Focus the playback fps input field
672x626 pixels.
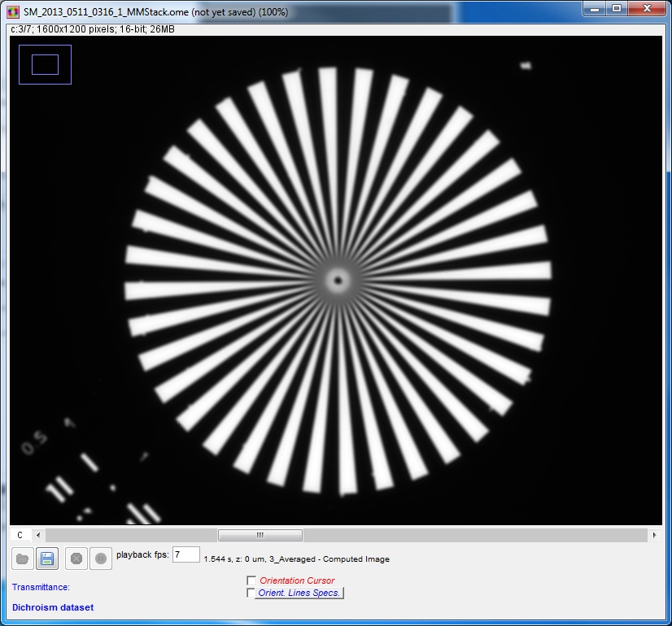pyautogui.click(x=186, y=554)
